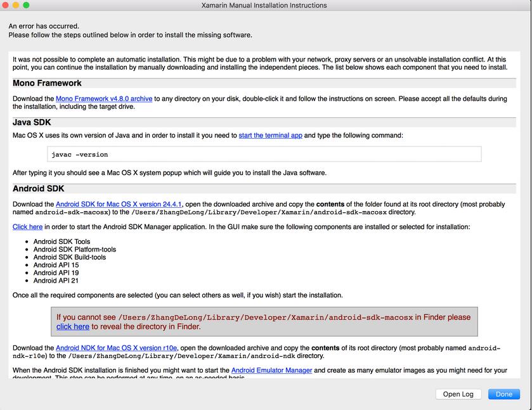Click the Open Log button

coord(458,394)
